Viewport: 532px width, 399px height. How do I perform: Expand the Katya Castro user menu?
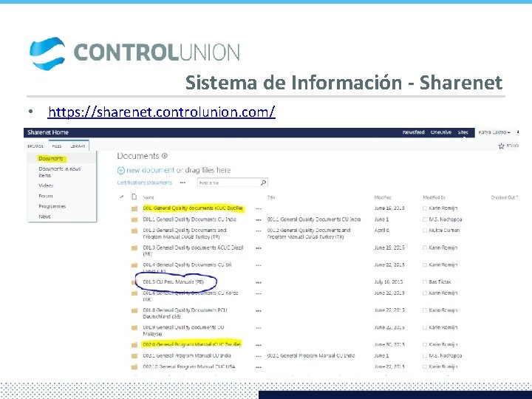tap(494, 132)
